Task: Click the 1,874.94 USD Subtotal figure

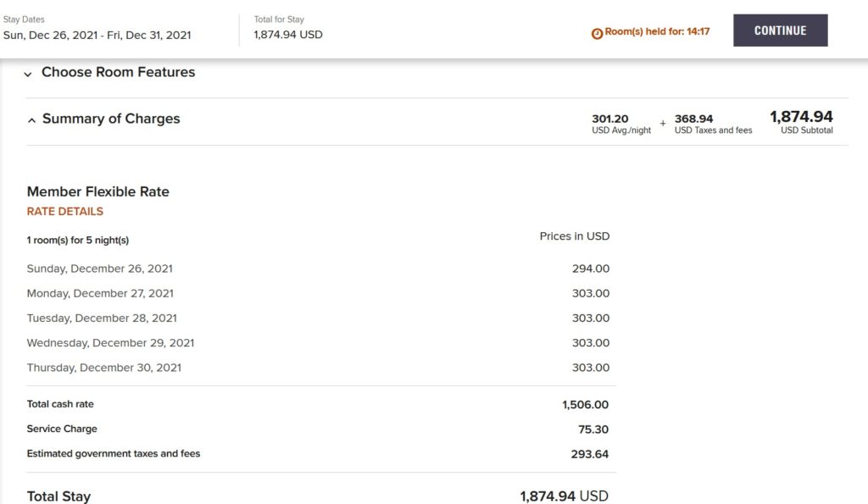Action: pos(801,117)
